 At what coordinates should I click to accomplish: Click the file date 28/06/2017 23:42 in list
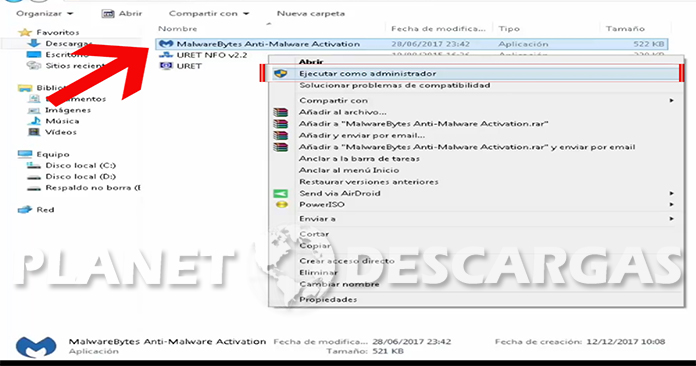430,44
